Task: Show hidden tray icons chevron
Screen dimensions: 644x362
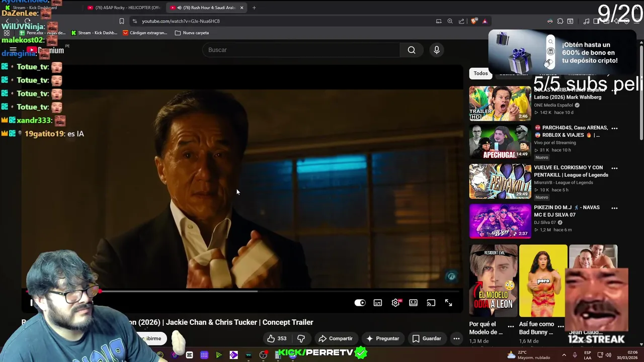Action: pos(563,355)
